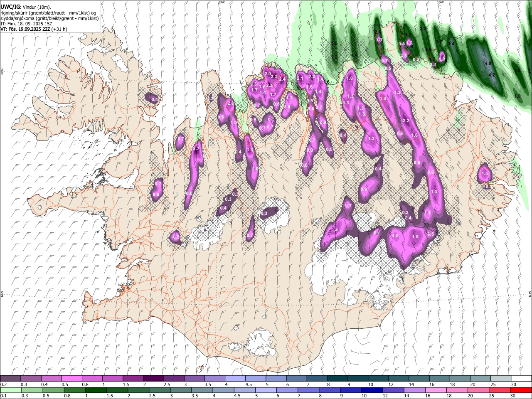Click the 15W longitude label on top edge
The image size is (532, 399).
[440, 2]
